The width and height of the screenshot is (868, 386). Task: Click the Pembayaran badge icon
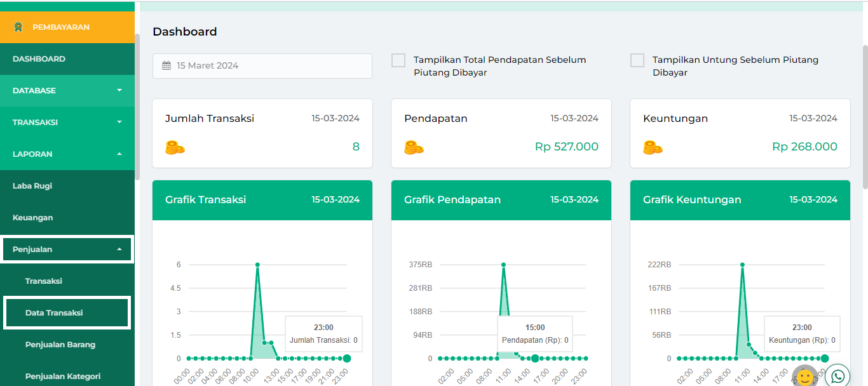[18, 27]
